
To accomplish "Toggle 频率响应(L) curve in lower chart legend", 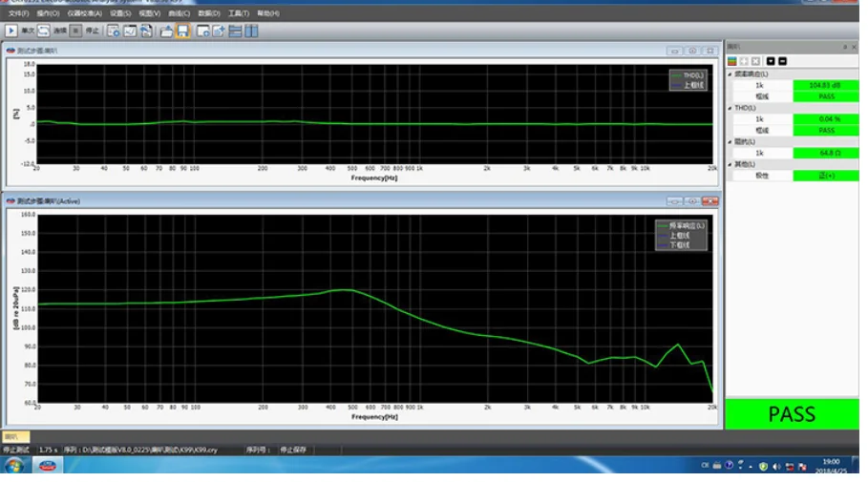I will click(x=681, y=226).
